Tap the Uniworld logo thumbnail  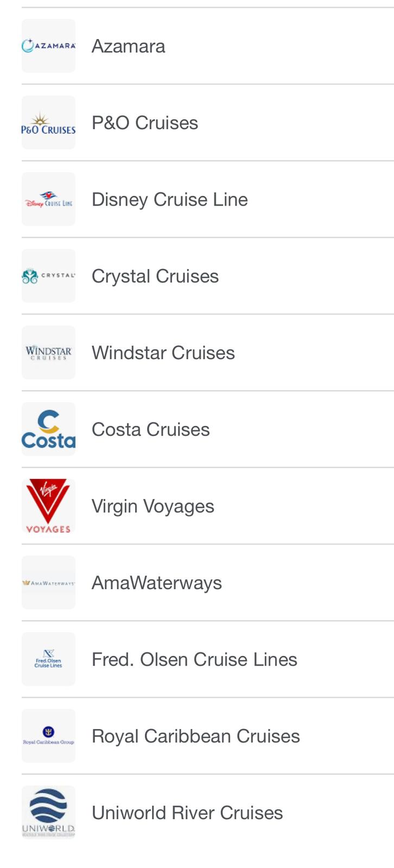[48, 812]
